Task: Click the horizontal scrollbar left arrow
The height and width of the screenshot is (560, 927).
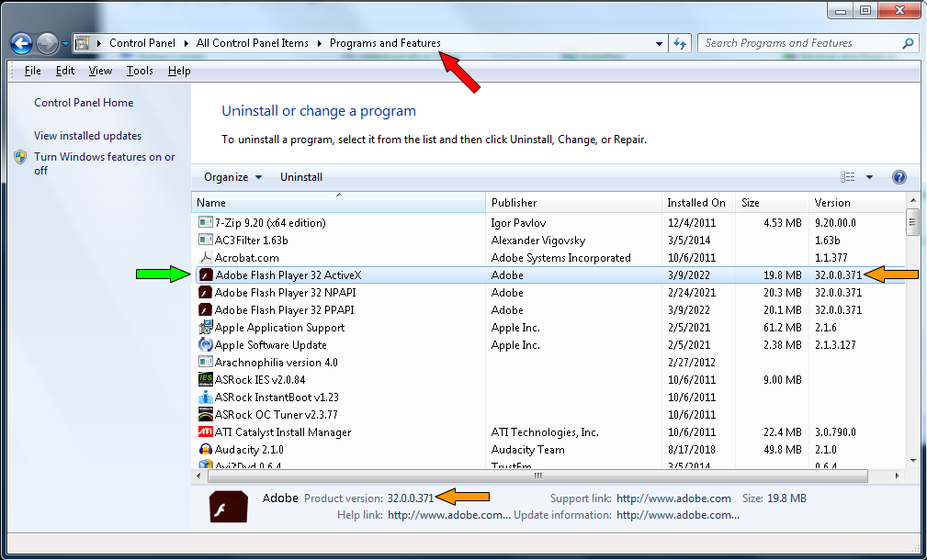Action: pyautogui.click(x=198, y=476)
